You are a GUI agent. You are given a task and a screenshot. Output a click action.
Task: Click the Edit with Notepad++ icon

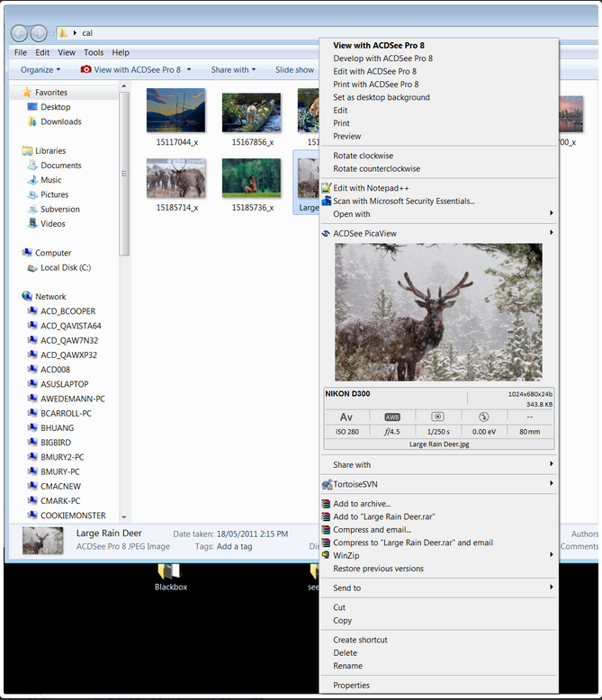click(327, 188)
